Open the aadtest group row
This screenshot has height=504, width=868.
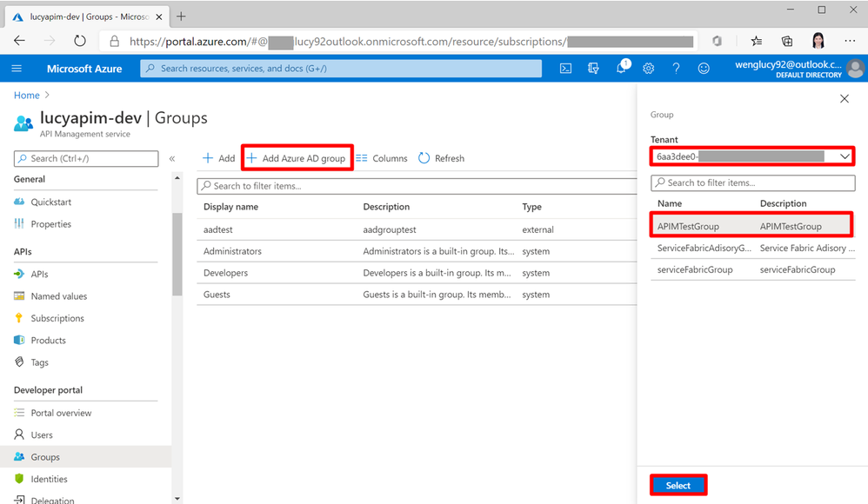point(417,229)
